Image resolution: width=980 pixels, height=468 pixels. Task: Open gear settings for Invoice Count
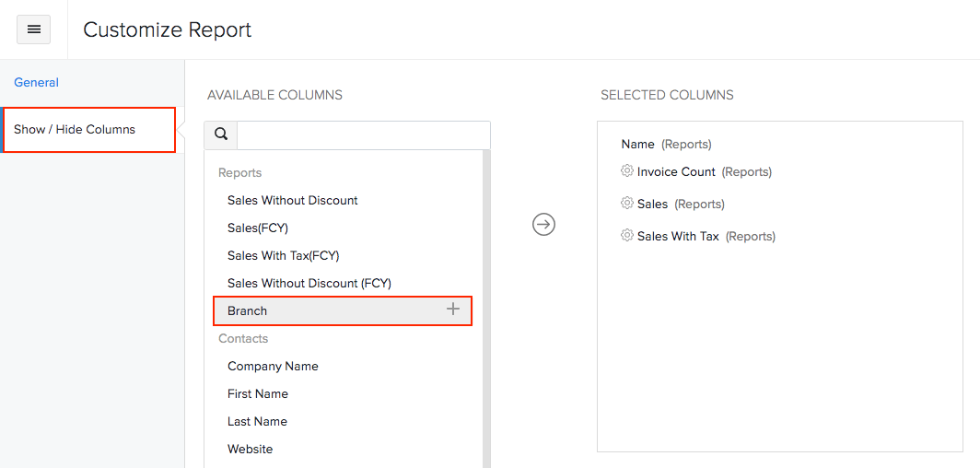[627, 171]
